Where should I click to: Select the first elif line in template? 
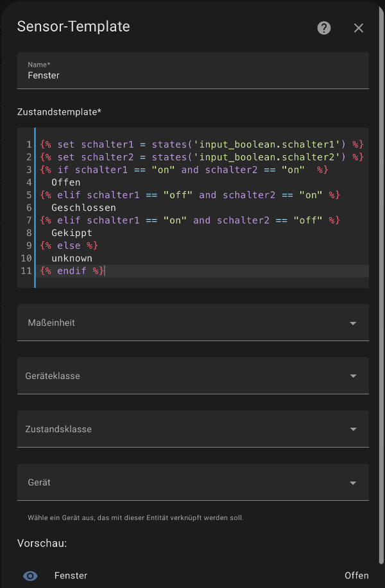click(189, 195)
